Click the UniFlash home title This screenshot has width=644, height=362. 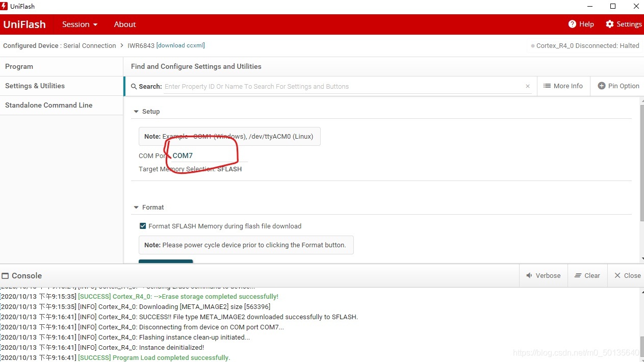tap(24, 24)
